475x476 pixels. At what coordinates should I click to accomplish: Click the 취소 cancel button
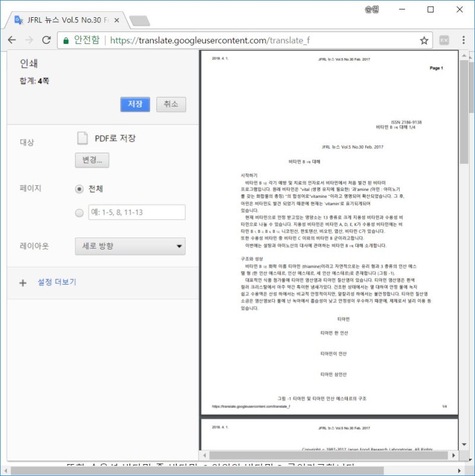click(171, 105)
